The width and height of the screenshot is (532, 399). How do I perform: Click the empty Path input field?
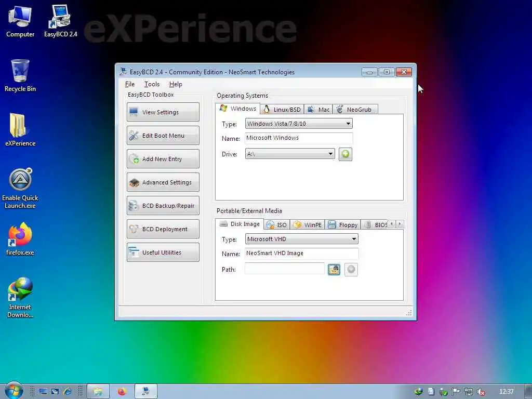coord(284,269)
